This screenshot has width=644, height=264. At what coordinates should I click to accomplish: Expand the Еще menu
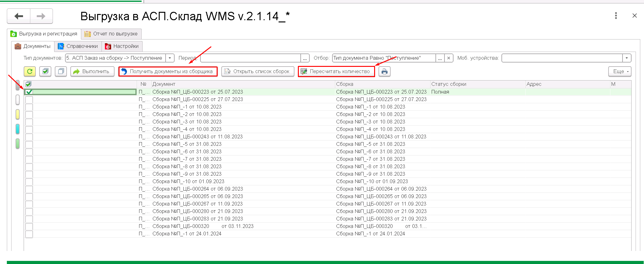click(x=620, y=72)
